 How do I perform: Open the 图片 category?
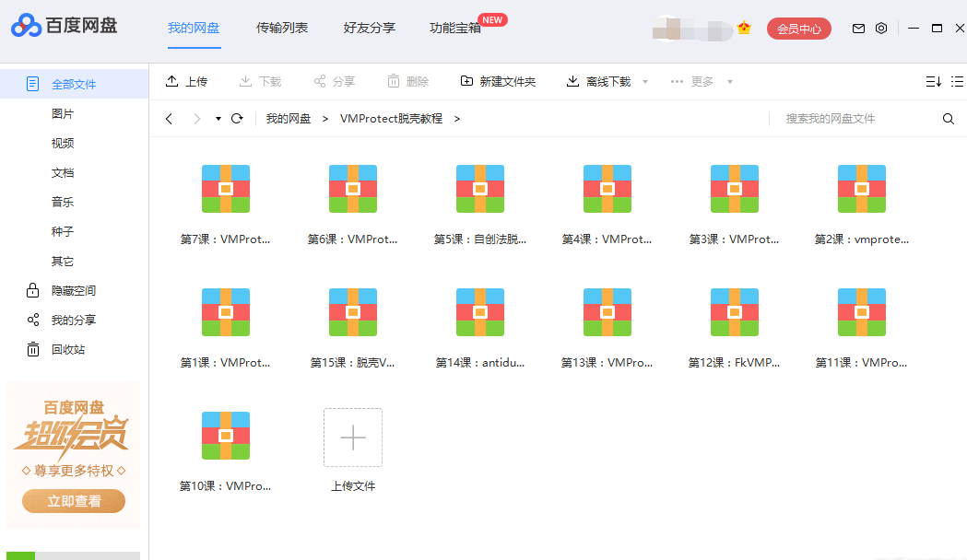click(63, 113)
